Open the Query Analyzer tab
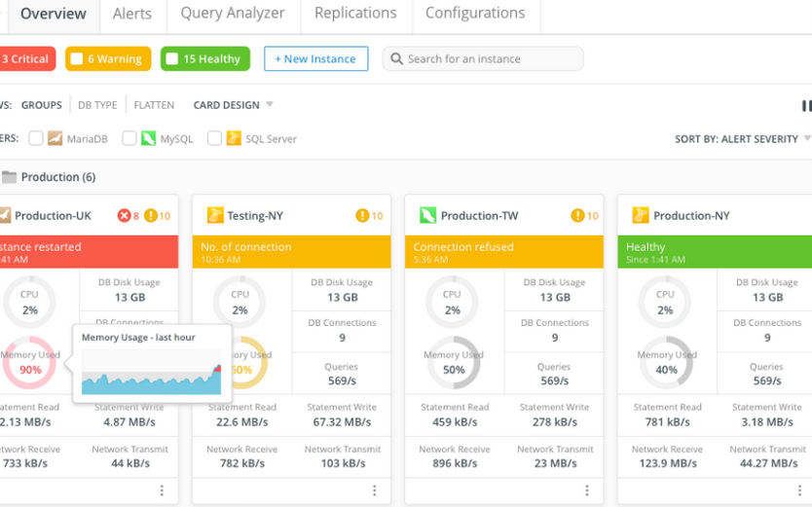Viewport: 812px width, 507px height. [233, 14]
